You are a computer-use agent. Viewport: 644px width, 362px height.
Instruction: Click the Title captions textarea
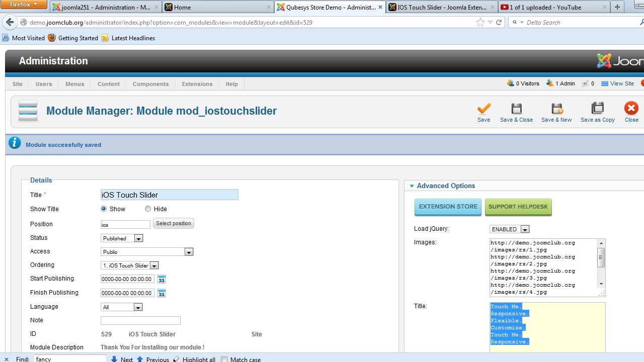click(547, 327)
